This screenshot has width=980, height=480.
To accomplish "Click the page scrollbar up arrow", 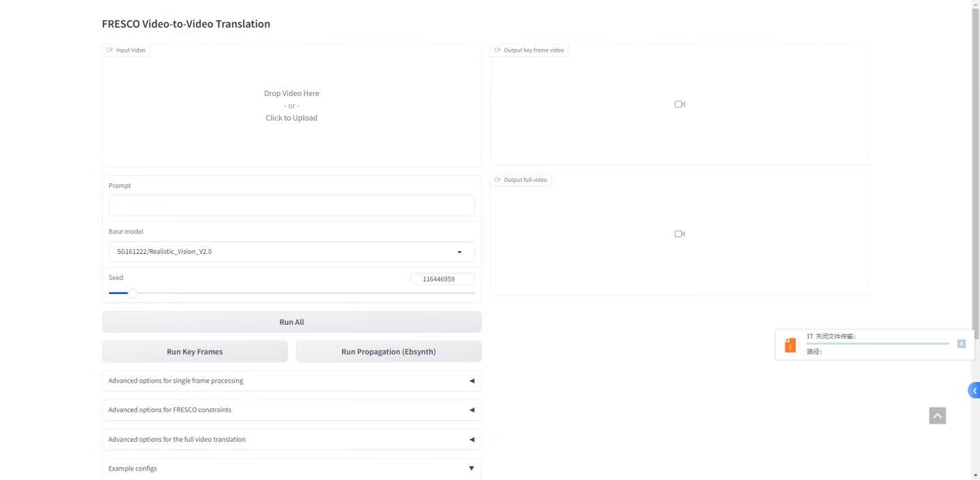I will pyautogui.click(x=976, y=5).
